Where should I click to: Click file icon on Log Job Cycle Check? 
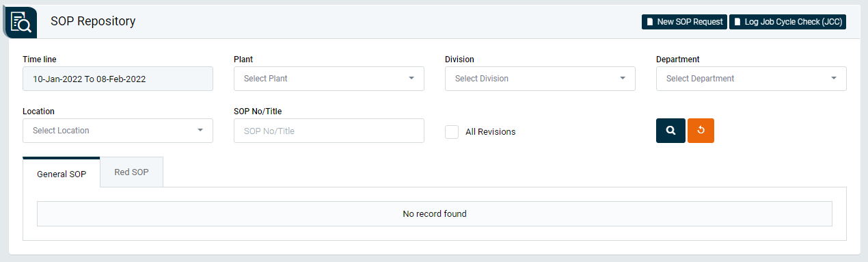737,22
